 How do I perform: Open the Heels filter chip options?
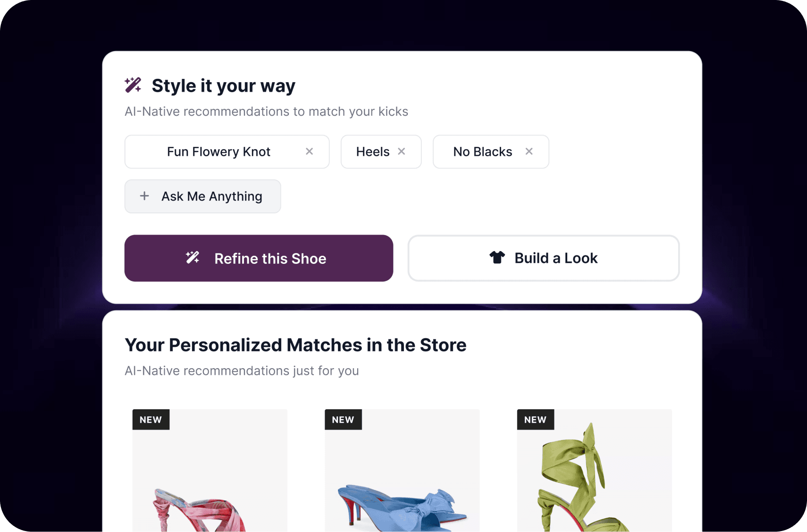pyautogui.click(x=373, y=151)
